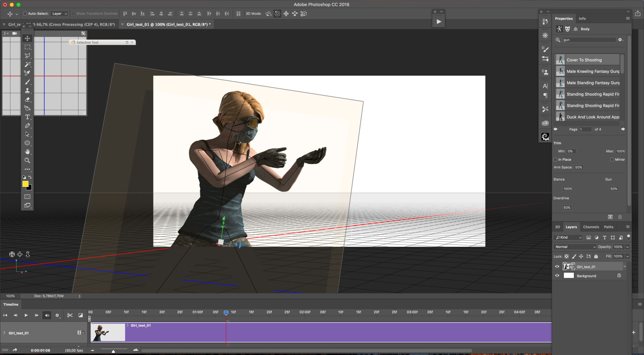Select the Path Selection tool

click(x=27, y=134)
